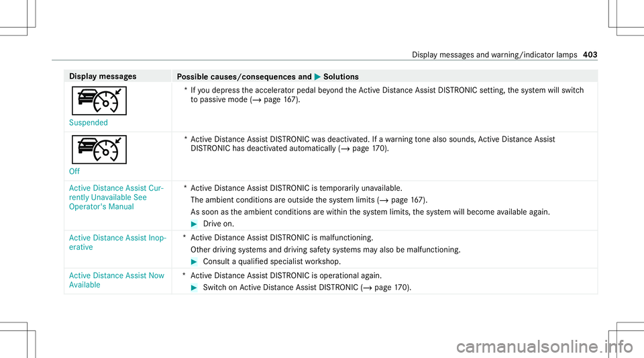Follow page 170 reference in Off row
The width and height of the screenshot is (644, 358).
tap(364, 148)
